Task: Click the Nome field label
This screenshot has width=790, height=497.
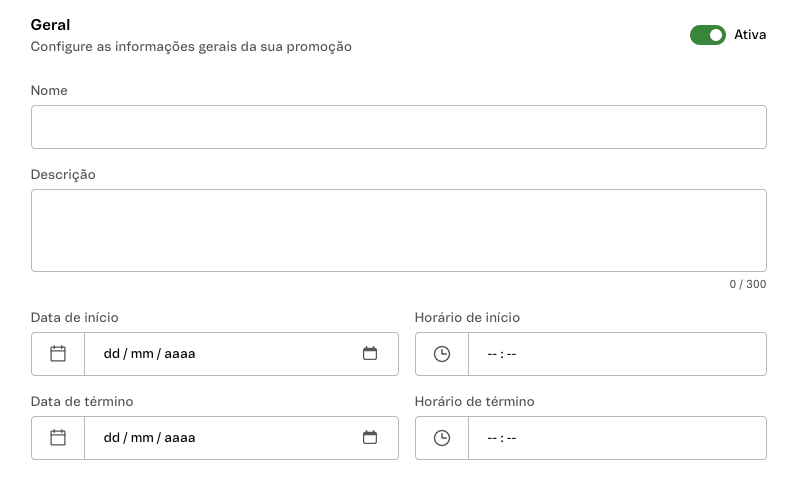Action: (x=49, y=91)
